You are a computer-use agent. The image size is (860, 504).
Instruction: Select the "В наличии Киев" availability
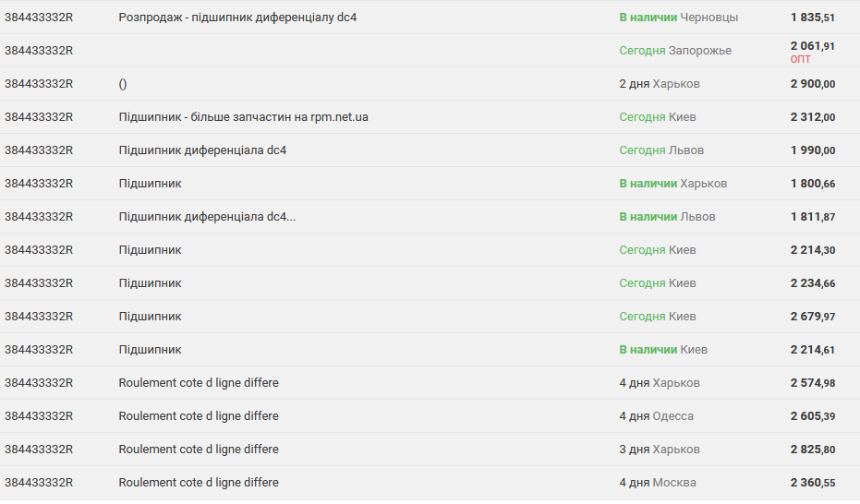pos(662,350)
